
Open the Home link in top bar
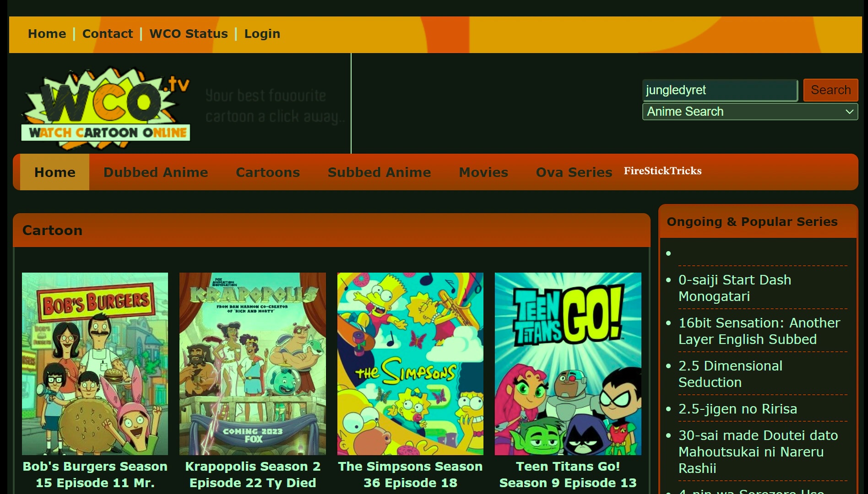pyautogui.click(x=46, y=33)
